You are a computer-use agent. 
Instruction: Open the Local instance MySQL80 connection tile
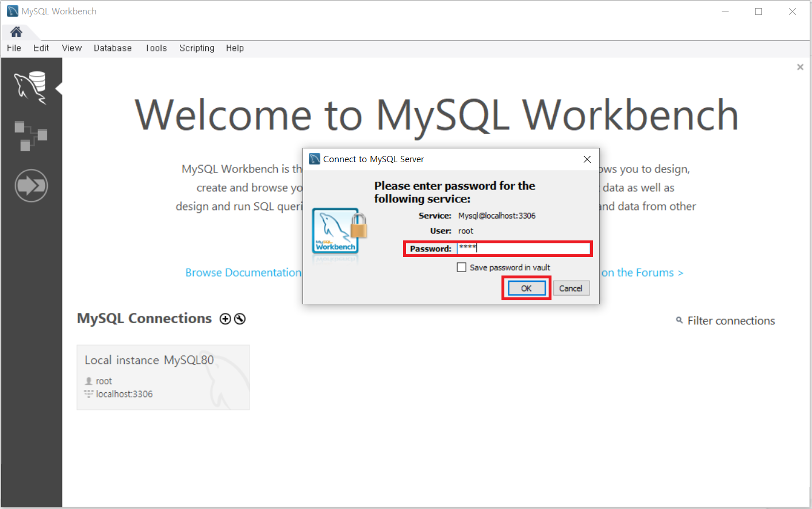tap(163, 377)
